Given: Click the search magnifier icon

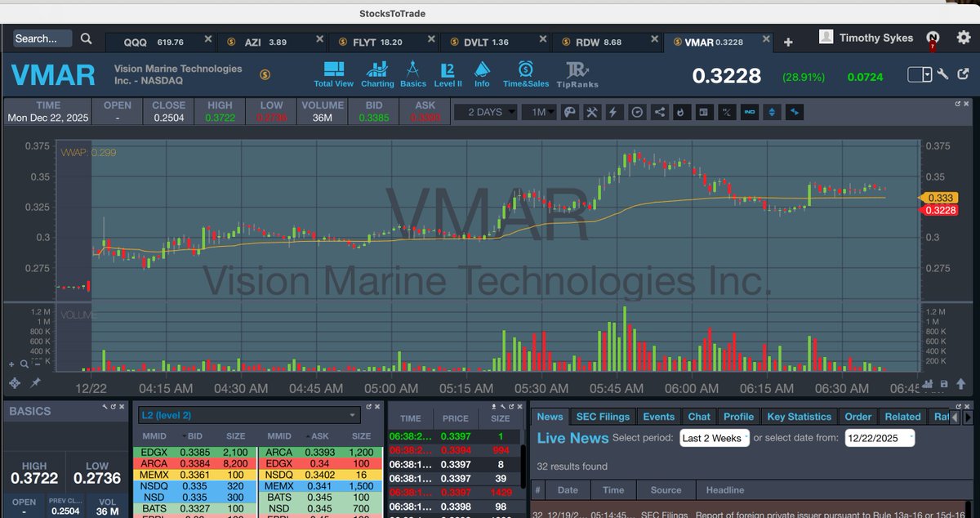Looking at the screenshot, I should tap(86, 38).
